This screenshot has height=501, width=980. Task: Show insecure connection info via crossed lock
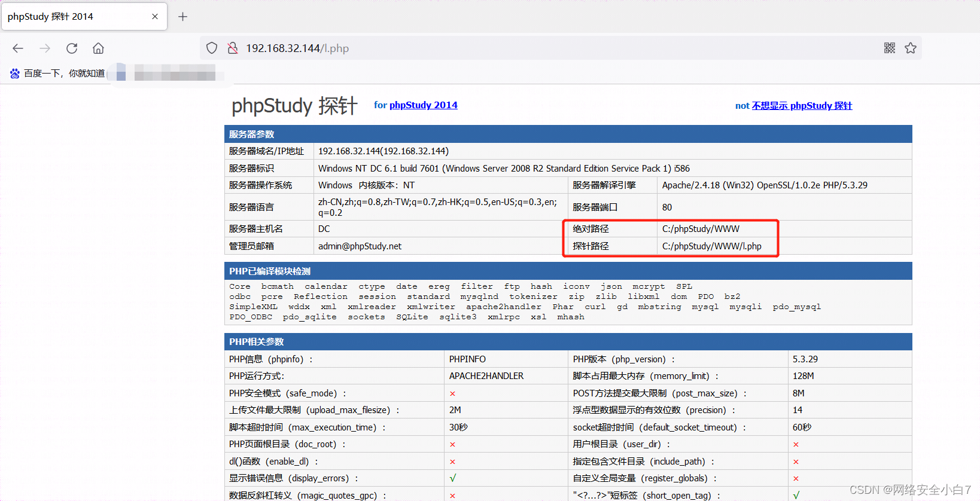click(x=233, y=48)
